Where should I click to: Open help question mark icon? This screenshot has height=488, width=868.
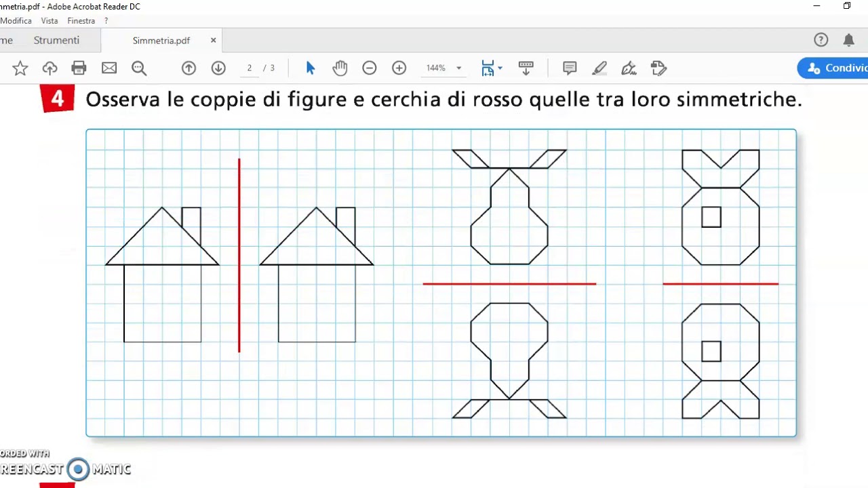pos(821,40)
